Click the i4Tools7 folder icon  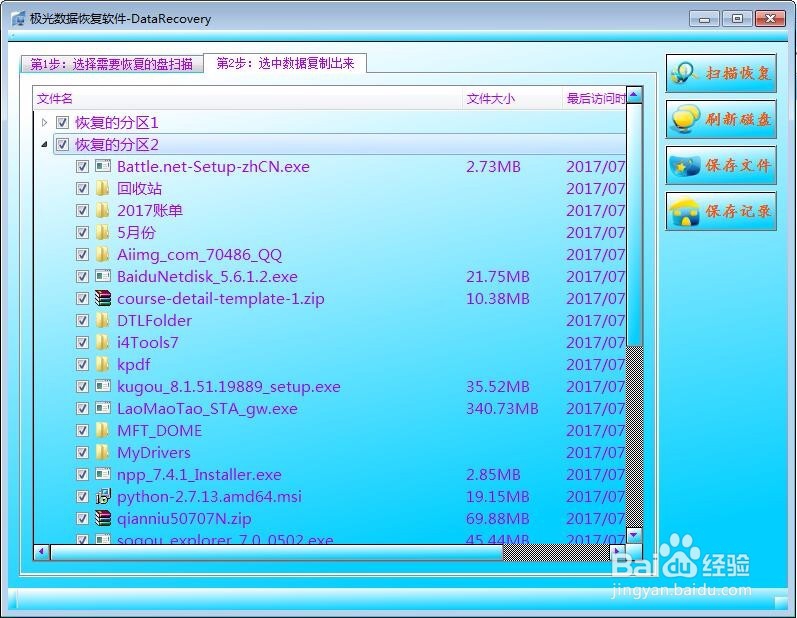point(103,342)
